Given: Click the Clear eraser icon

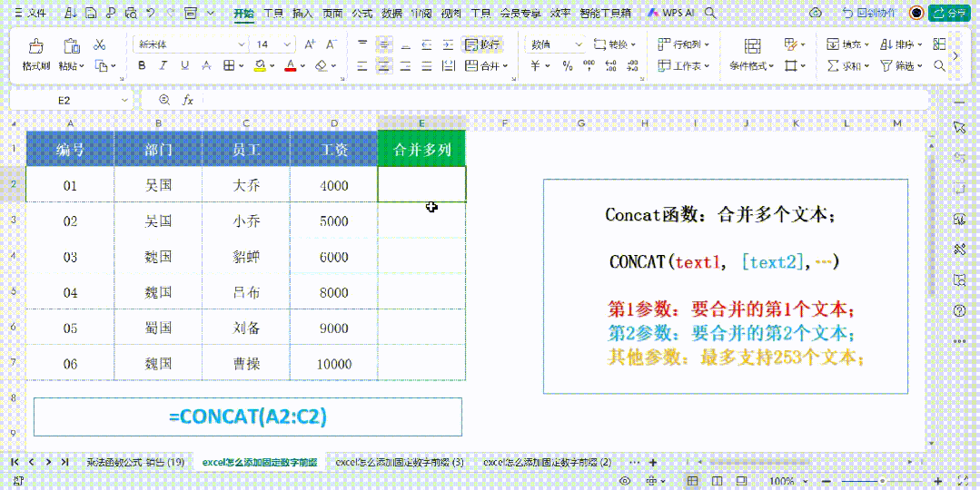Looking at the screenshot, I should point(322,65).
